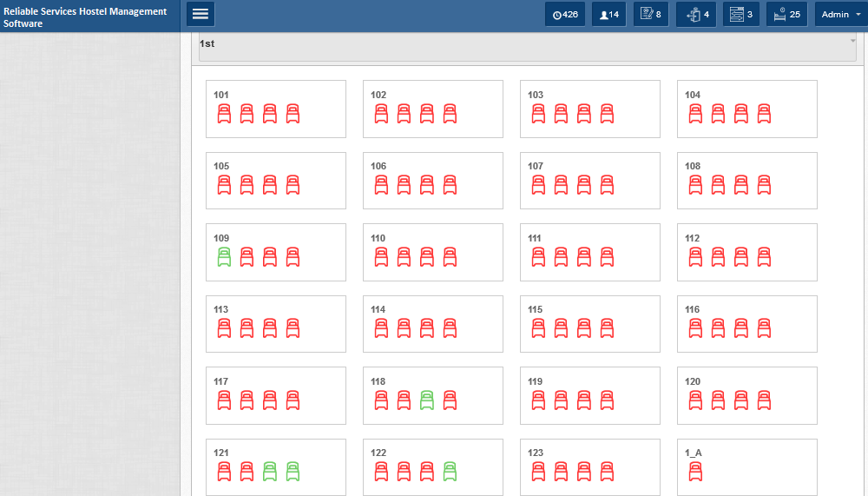Open the hamburger sidebar menu
Viewport: 868px width, 496px height.
201,15
